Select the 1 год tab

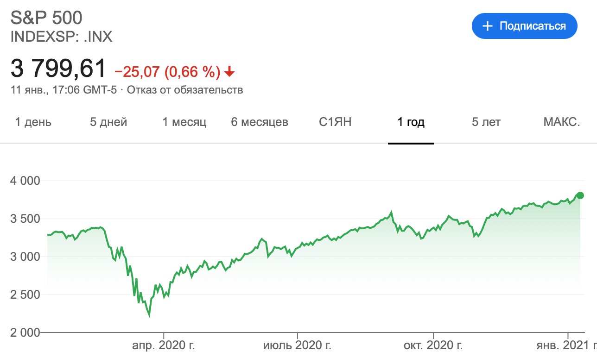pyautogui.click(x=411, y=122)
